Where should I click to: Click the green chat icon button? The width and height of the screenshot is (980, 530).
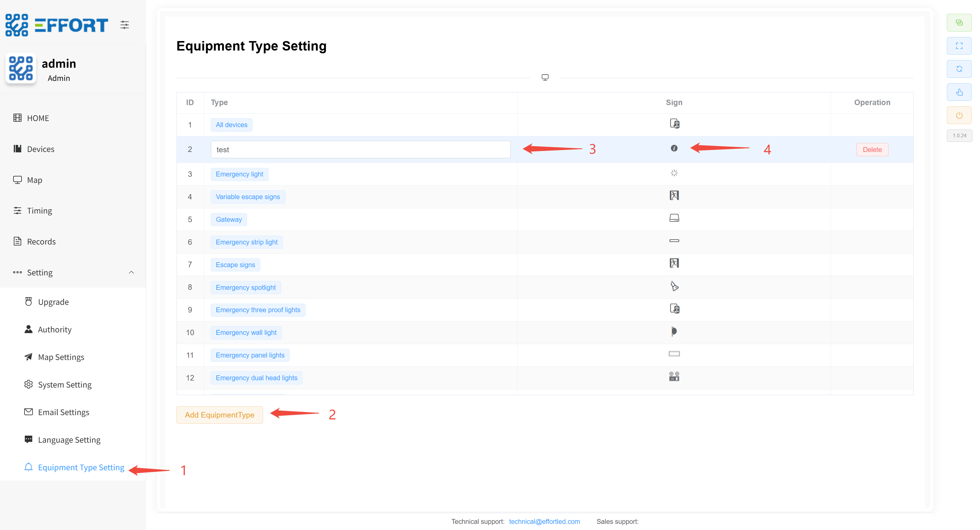click(x=959, y=23)
